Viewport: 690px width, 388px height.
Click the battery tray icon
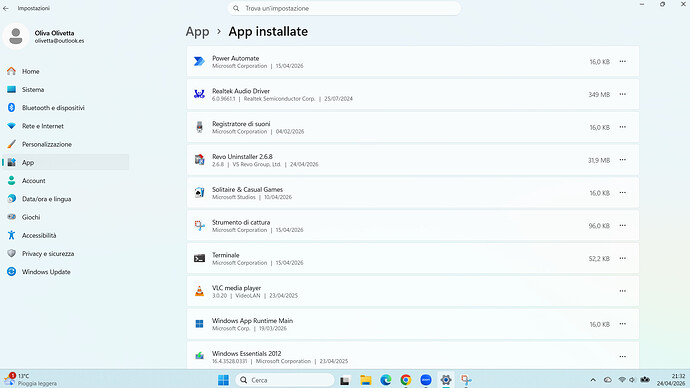(x=645, y=380)
